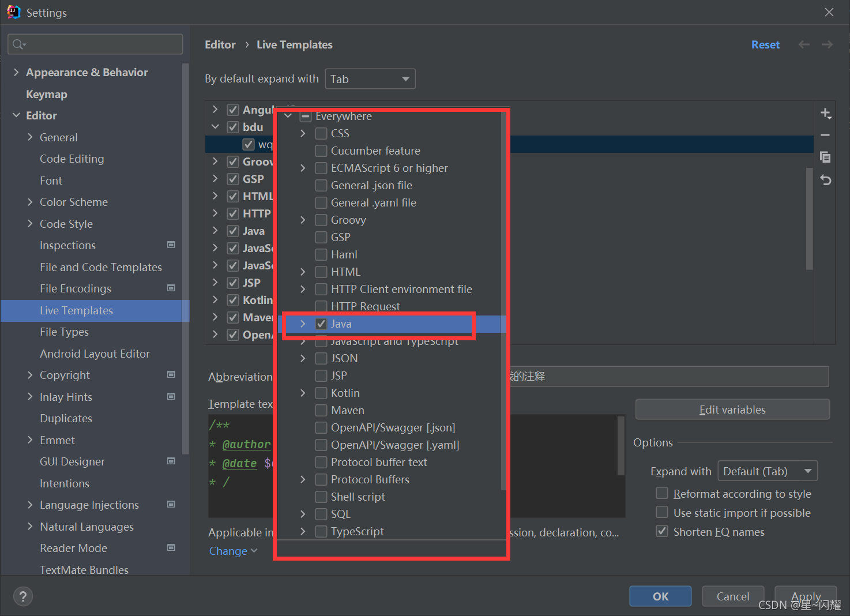Click the Reset link
The image size is (850, 616).
coord(765,44)
